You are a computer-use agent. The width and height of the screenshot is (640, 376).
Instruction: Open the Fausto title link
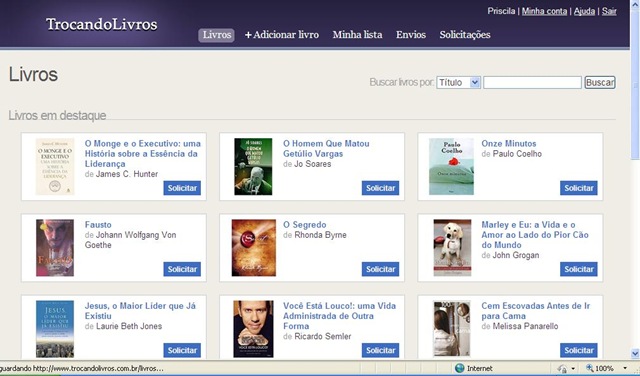[x=98, y=225]
